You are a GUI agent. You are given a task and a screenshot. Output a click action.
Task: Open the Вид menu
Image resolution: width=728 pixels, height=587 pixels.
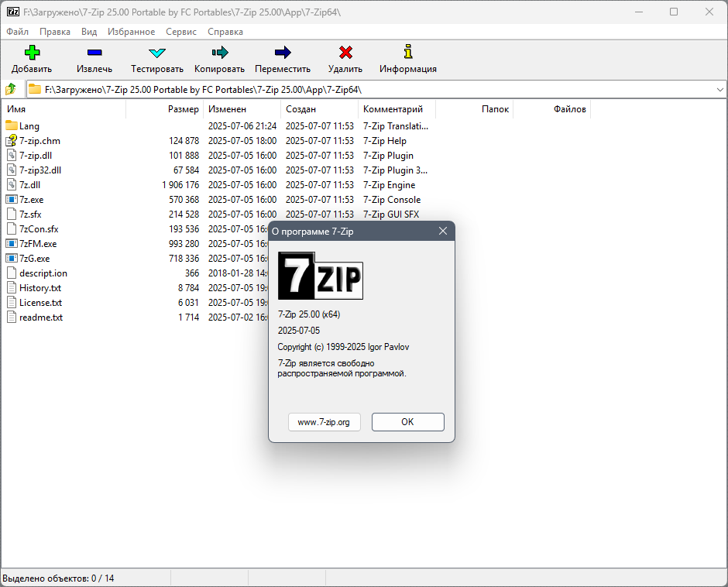click(x=89, y=32)
